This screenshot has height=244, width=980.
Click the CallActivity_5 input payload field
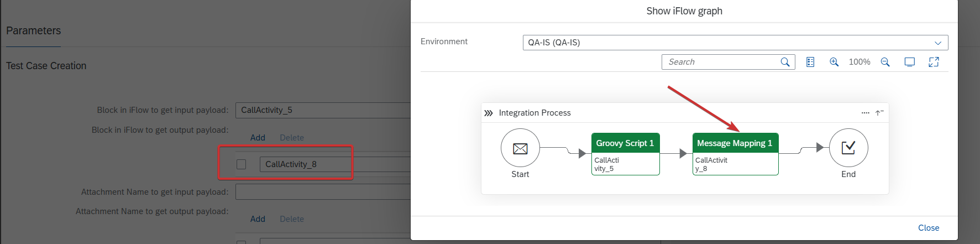(x=323, y=110)
